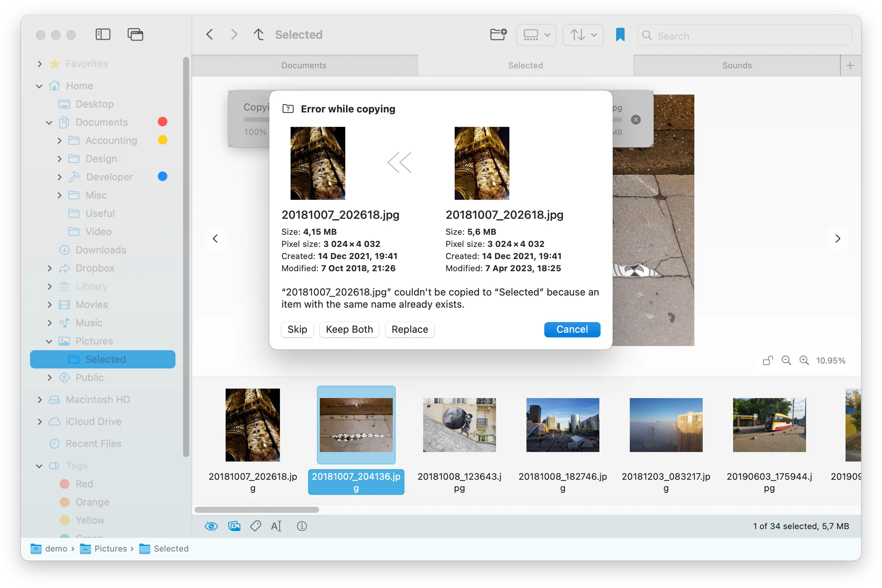Toggle the zoom lock icon
The width and height of the screenshot is (882, 588).
[768, 360]
